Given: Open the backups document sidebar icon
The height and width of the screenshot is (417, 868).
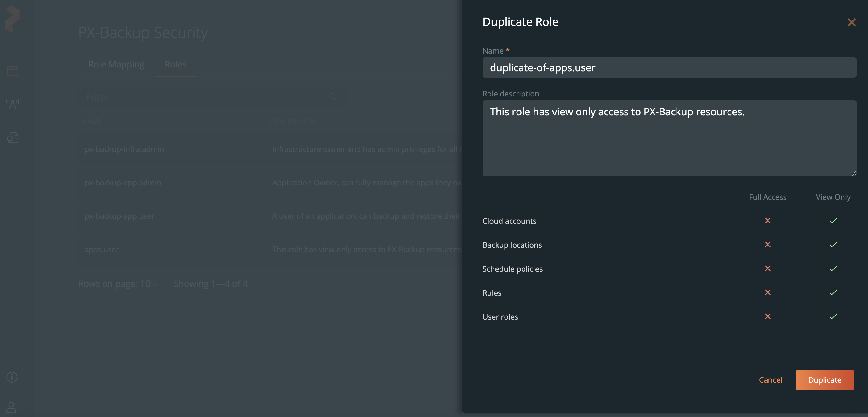Looking at the screenshot, I should click(13, 137).
